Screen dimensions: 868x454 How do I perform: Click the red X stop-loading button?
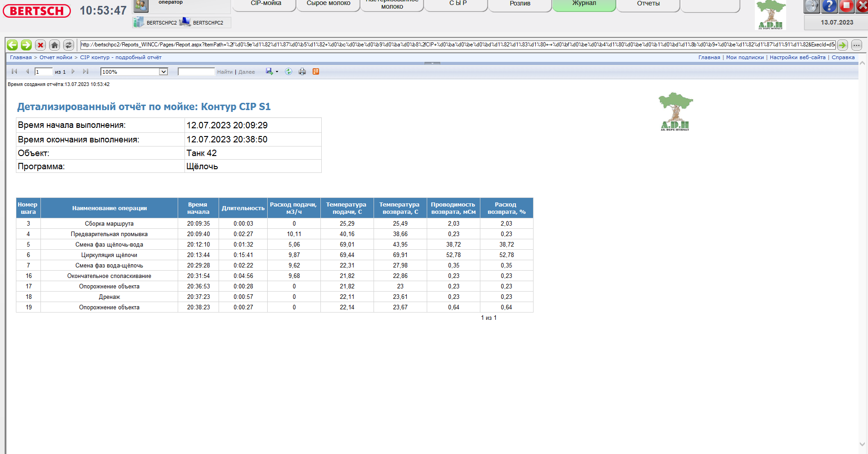pos(40,45)
